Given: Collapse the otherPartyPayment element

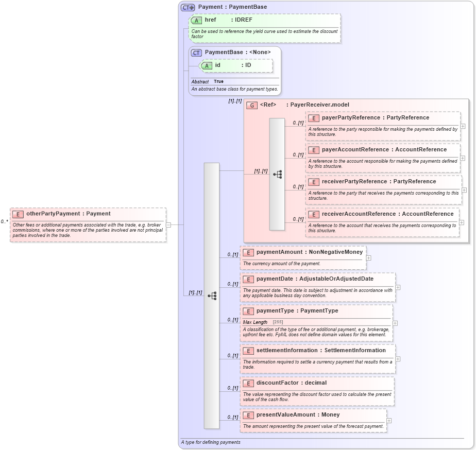Looking at the screenshot, I should tap(168, 225).
